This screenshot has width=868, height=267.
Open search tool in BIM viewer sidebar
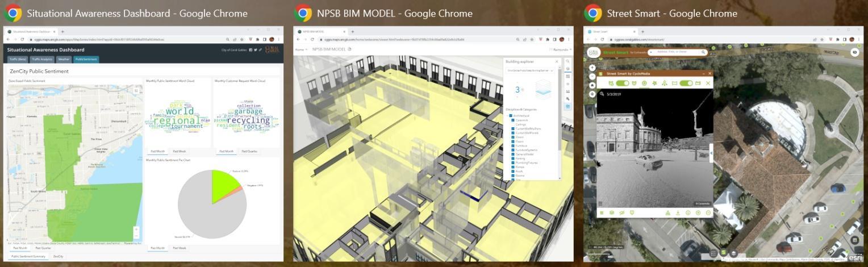(567, 61)
